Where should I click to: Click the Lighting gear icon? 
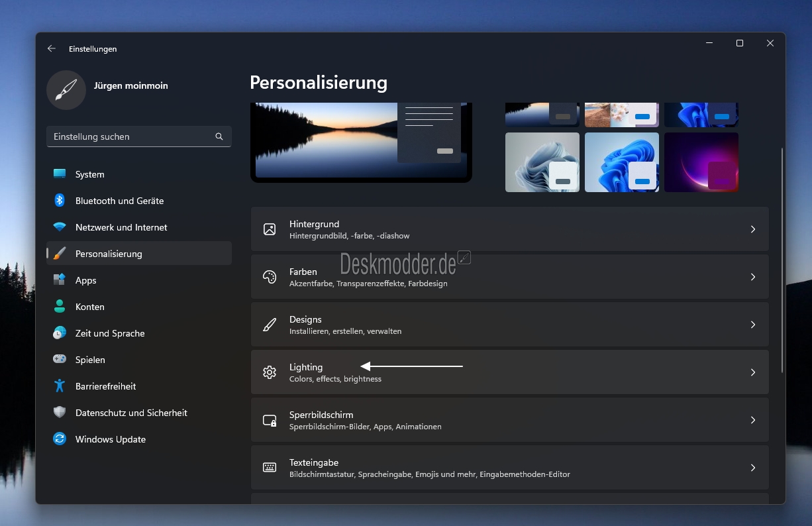[x=270, y=372]
